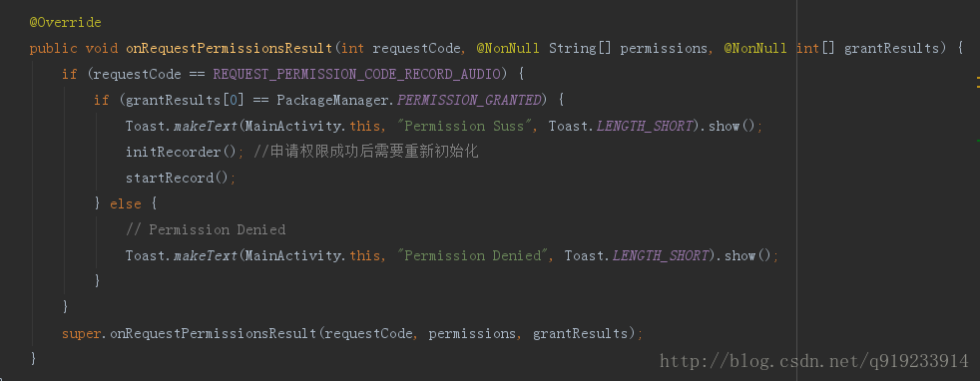The height and width of the screenshot is (381, 980).
Task: Click the REQUEST_PERMISSION_CODE_RECORD_AUDIO constant
Action: coord(357,75)
